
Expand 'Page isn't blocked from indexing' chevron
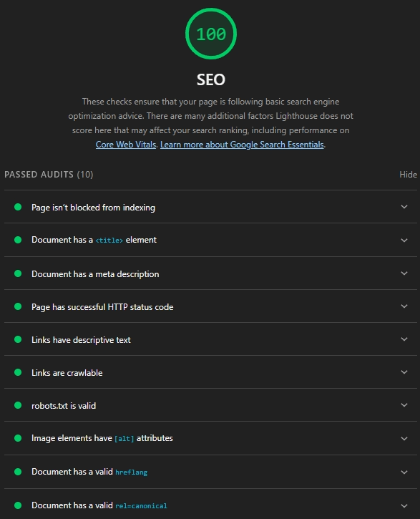pyautogui.click(x=404, y=207)
